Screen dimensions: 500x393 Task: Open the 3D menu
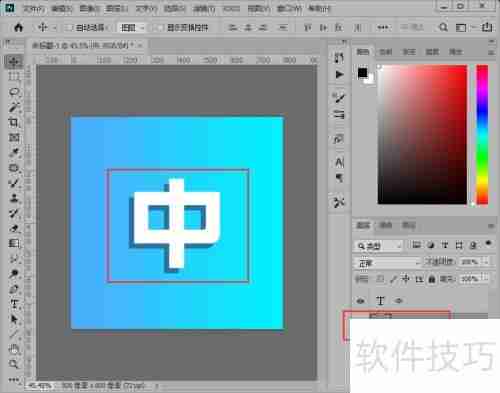pos(231,8)
